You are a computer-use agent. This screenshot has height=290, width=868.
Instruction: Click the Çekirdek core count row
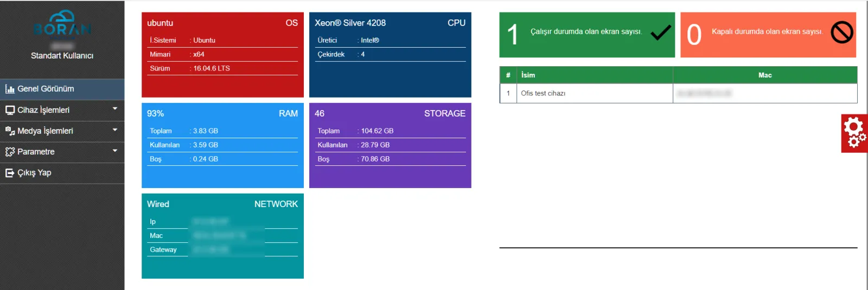click(x=390, y=54)
